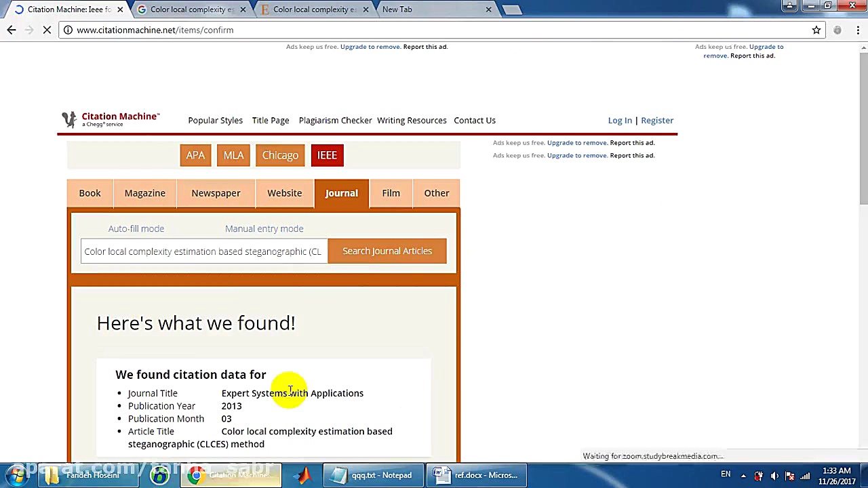Click Report this ad in top center
868x488 pixels.
(425, 47)
